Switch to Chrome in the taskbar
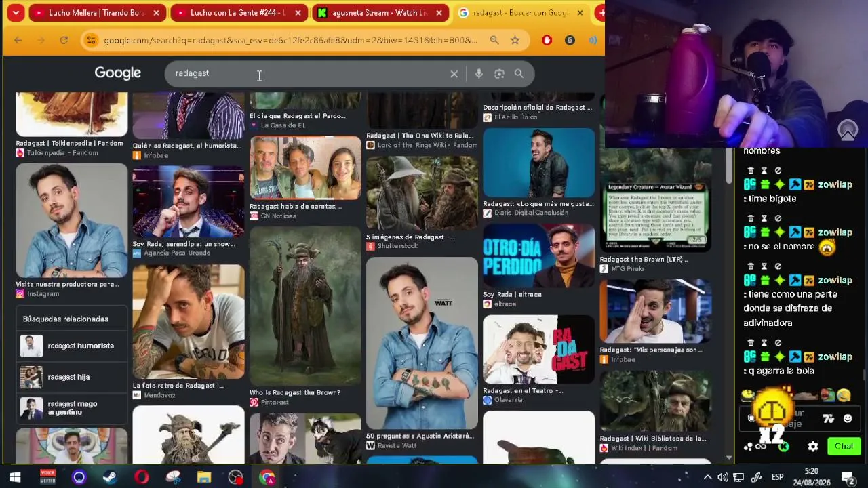This screenshot has width=868, height=488. coord(267,477)
